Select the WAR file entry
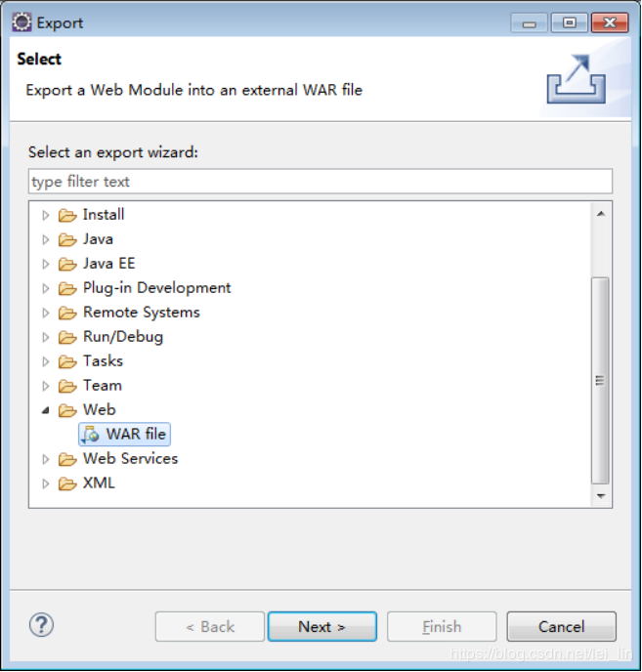 (136, 435)
